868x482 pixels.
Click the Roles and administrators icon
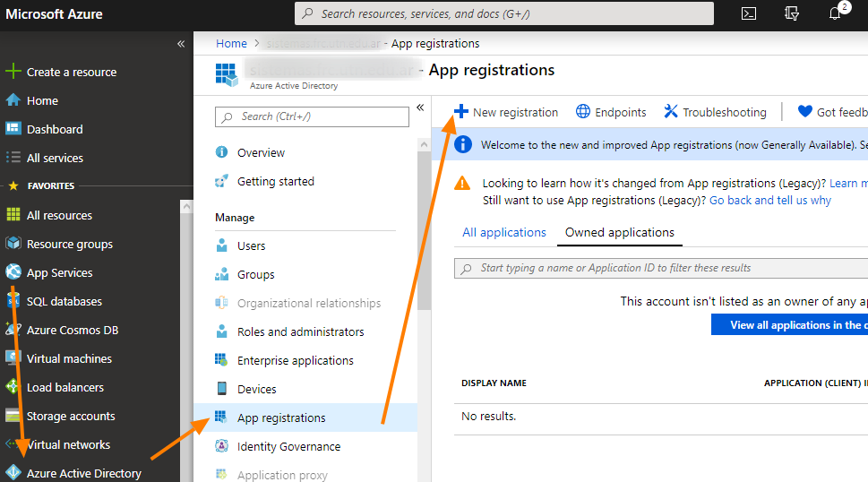point(221,331)
